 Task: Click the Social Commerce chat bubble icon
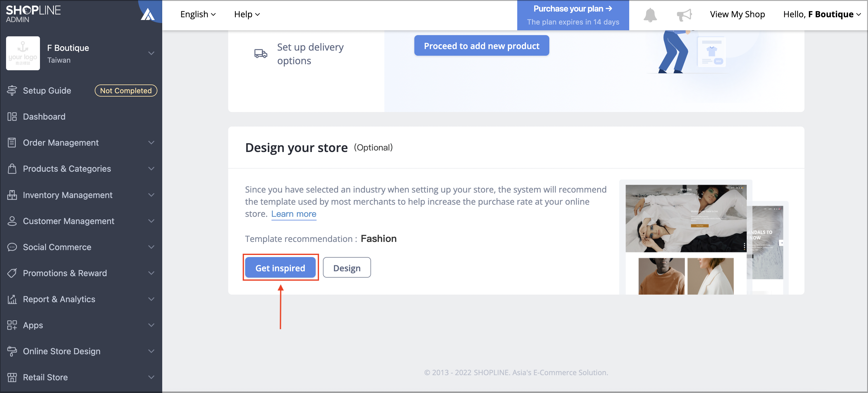[x=12, y=247]
